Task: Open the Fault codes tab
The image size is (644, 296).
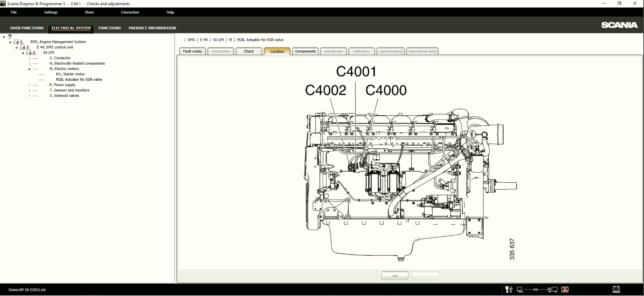Action: point(192,51)
